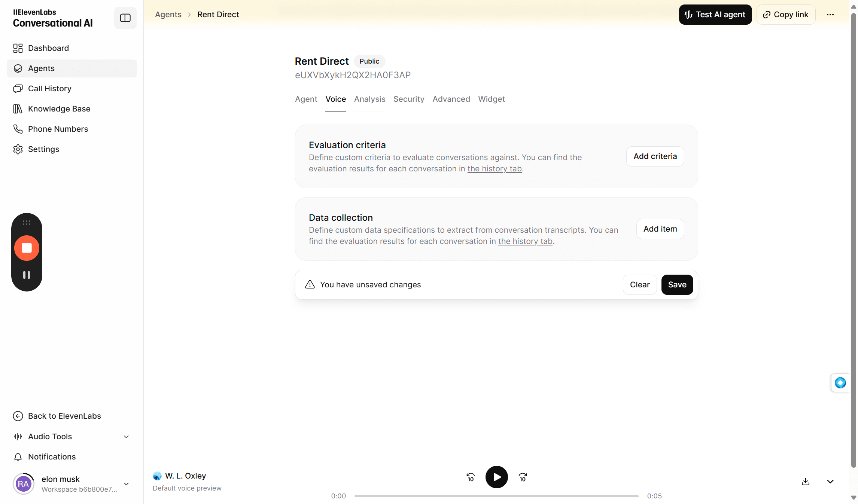Click the Public badge
The height and width of the screenshot is (504, 858).
pyautogui.click(x=369, y=61)
